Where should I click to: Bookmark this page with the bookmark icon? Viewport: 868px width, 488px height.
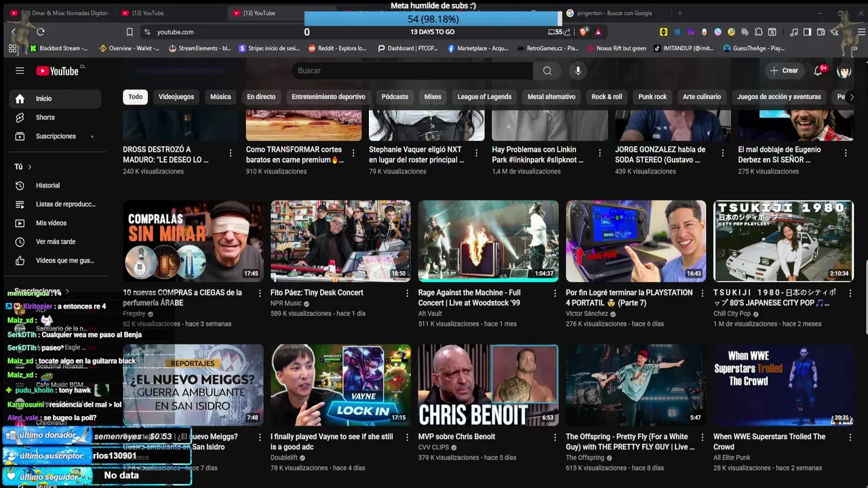130,32
